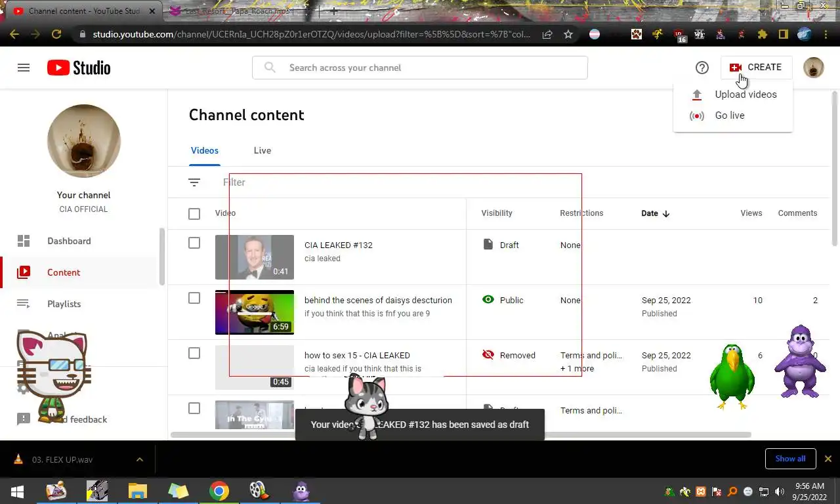
Task: Open the Chrome profile avatar
Action: point(805,34)
